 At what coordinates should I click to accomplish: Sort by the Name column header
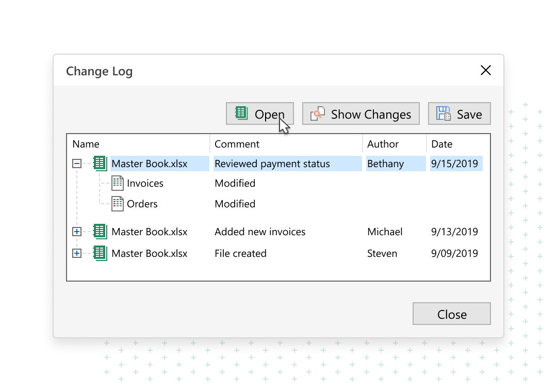(86, 144)
